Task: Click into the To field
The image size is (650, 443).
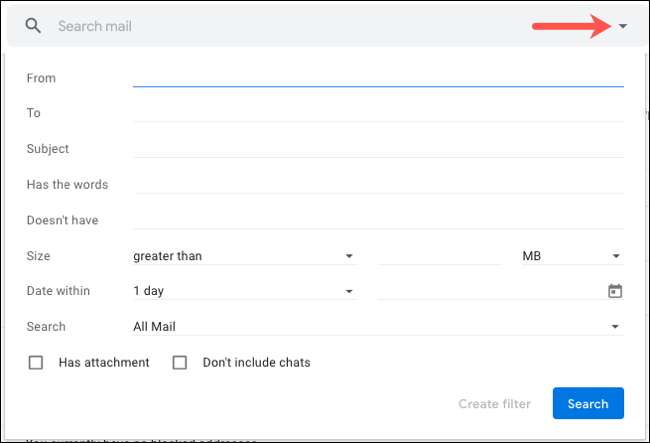Action: (378, 113)
